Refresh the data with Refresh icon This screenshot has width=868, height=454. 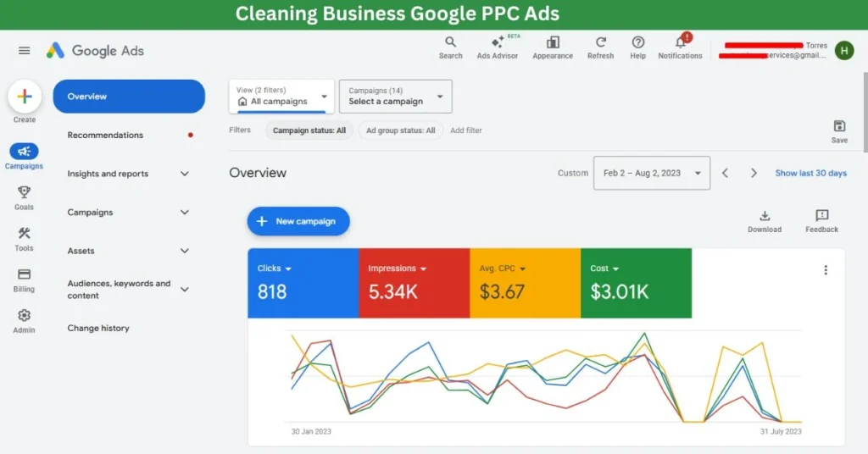tap(601, 47)
